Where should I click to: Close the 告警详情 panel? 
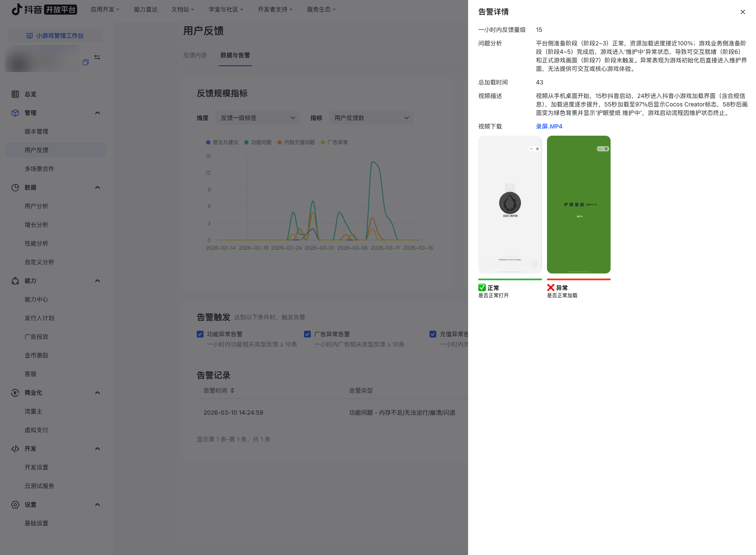(742, 12)
